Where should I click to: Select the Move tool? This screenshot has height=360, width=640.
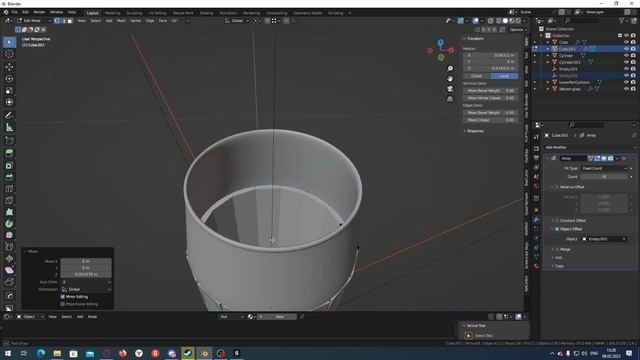pyautogui.click(x=9, y=67)
